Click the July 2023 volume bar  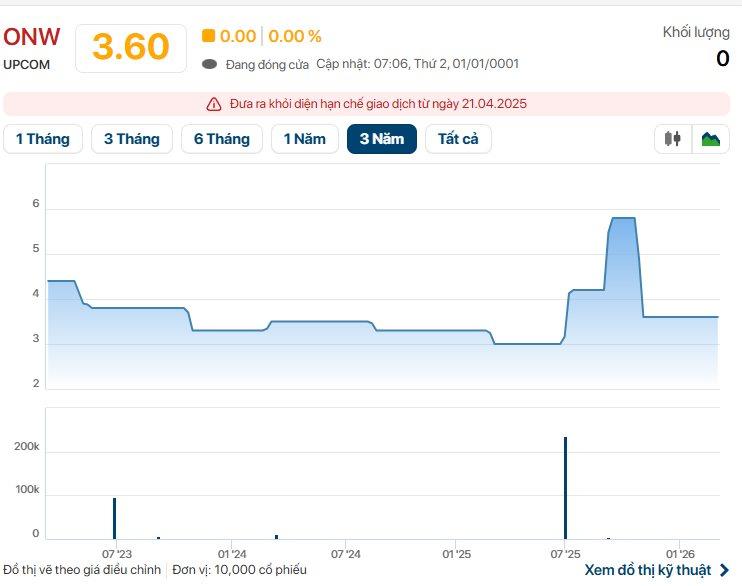[115, 518]
